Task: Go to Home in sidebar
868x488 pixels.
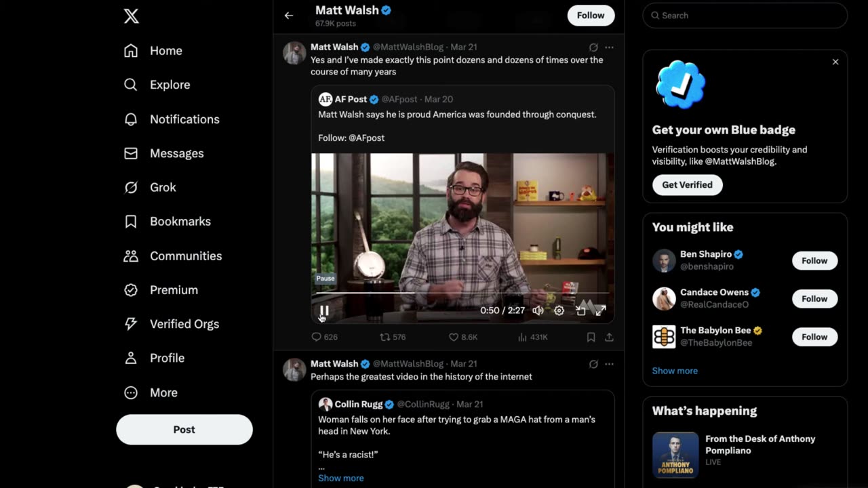Action: coord(153,51)
